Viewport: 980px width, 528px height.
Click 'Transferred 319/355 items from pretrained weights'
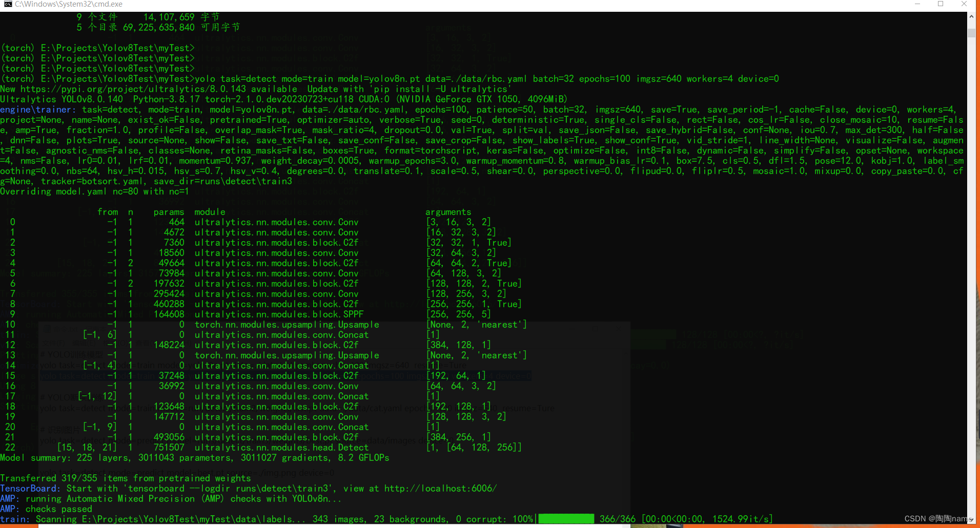click(126, 478)
